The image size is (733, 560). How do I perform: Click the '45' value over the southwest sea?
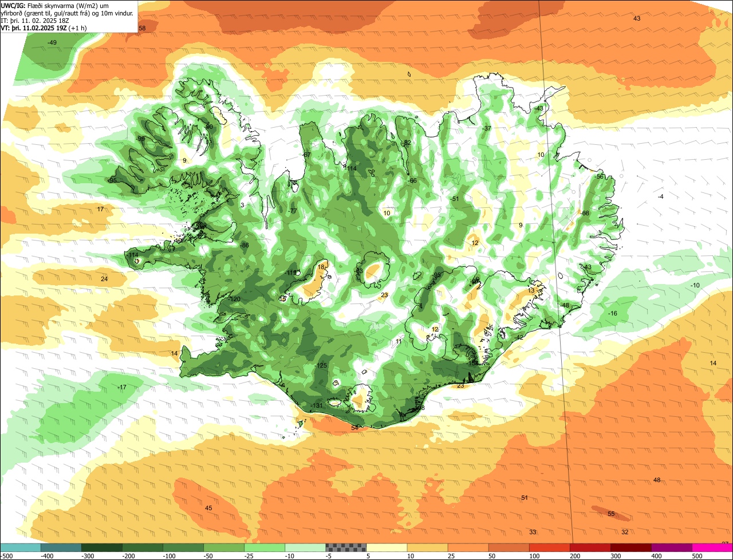click(x=208, y=508)
